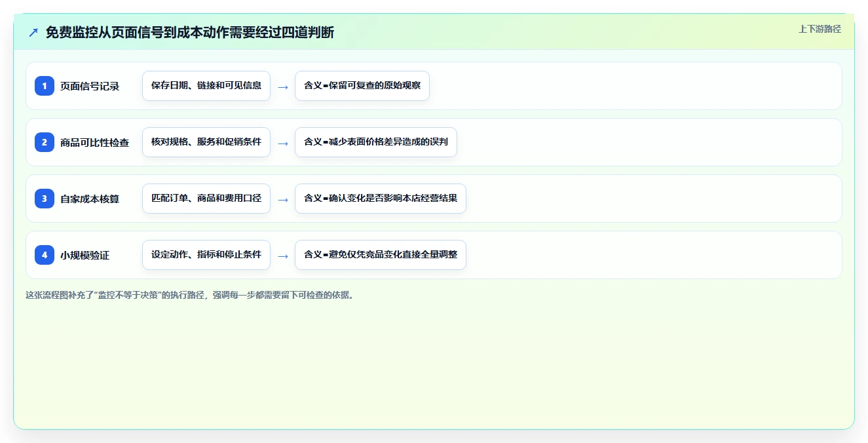Screen dimensions: 868x443
Task: Click the title 免费监控从页面信号到成本动作需要经过四道判断
Action: tap(190, 32)
